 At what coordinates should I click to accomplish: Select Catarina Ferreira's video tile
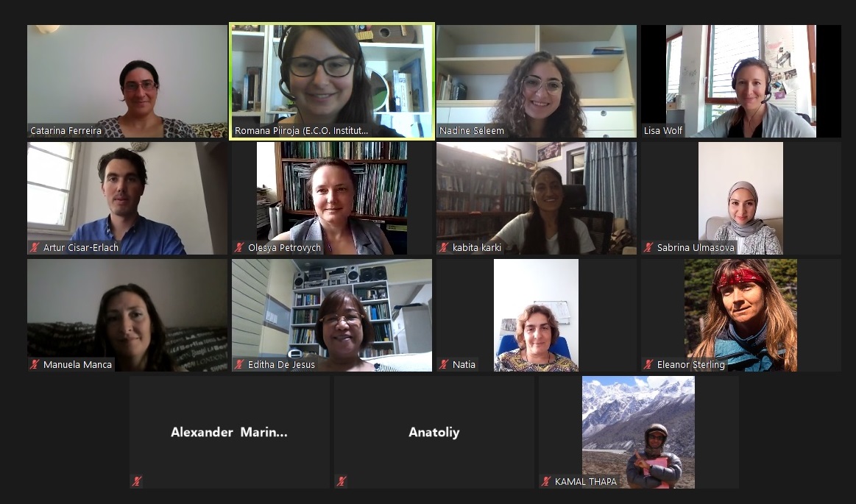coord(127,81)
